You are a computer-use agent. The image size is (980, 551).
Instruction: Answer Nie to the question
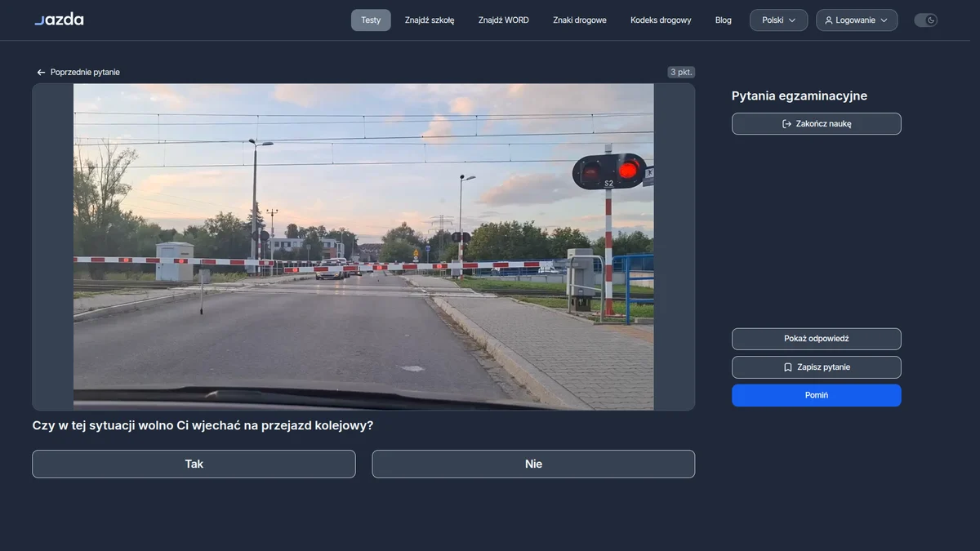point(533,464)
